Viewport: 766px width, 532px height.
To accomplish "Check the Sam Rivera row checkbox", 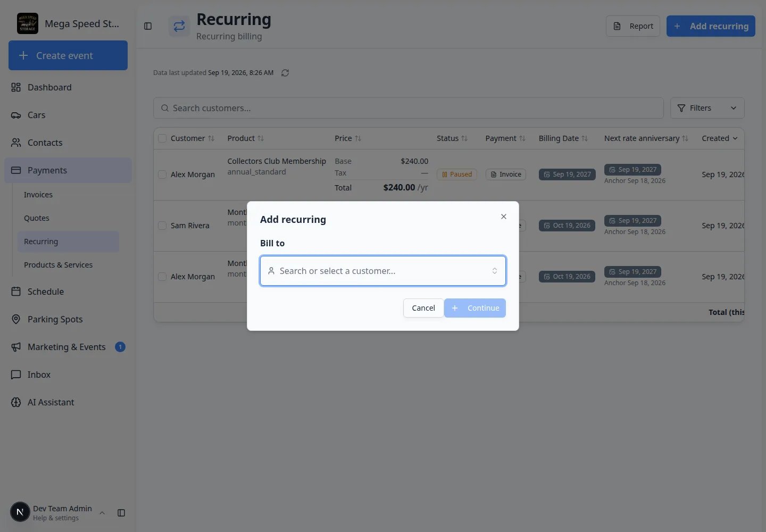I will (162, 226).
